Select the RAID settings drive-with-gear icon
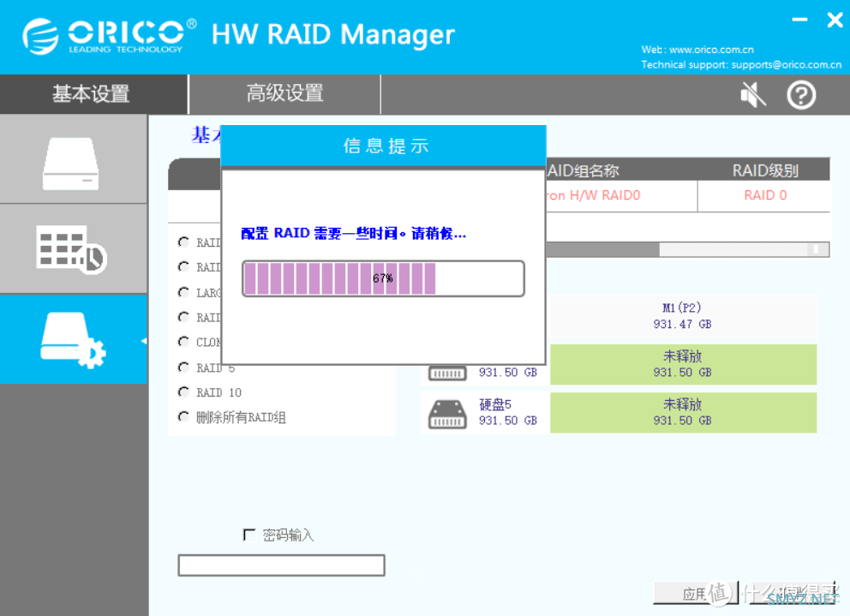Image resolution: width=850 pixels, height=616 pixels. click(x=73, y=340)
